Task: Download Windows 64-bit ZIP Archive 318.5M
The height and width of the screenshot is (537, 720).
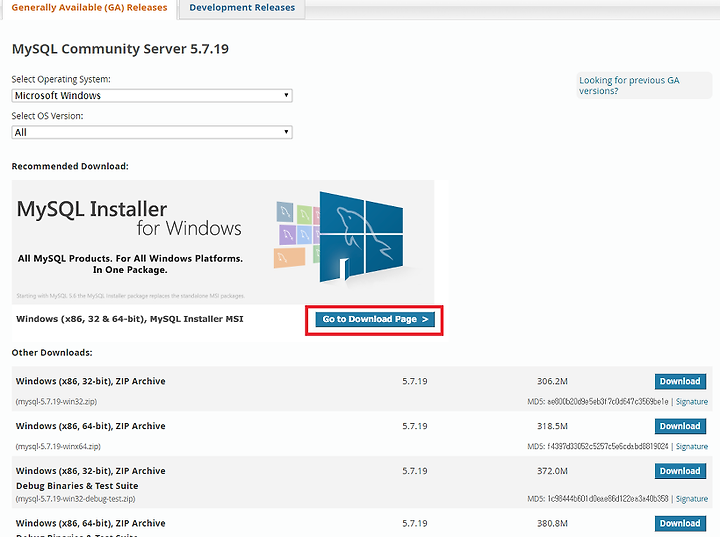Action: [680, 426]
